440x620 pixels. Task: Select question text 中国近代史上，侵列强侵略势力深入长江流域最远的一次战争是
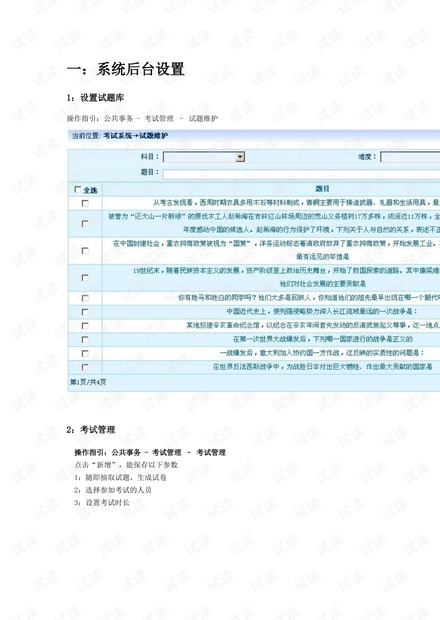322,312
